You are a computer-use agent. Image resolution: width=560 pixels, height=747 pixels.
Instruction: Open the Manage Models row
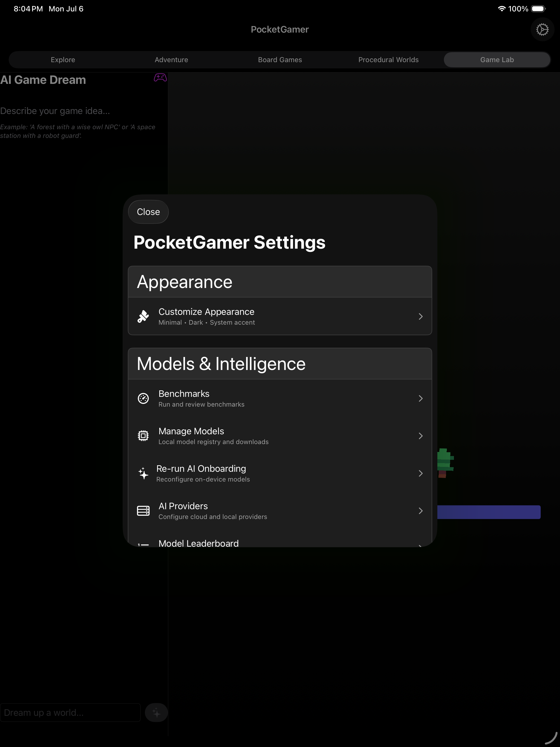point(280,436)
